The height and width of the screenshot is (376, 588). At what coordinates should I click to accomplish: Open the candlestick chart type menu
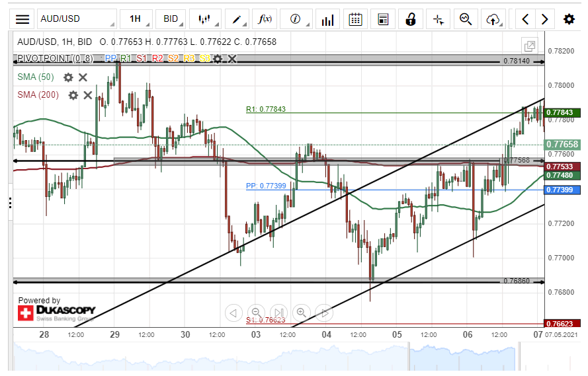click(206, 19)
